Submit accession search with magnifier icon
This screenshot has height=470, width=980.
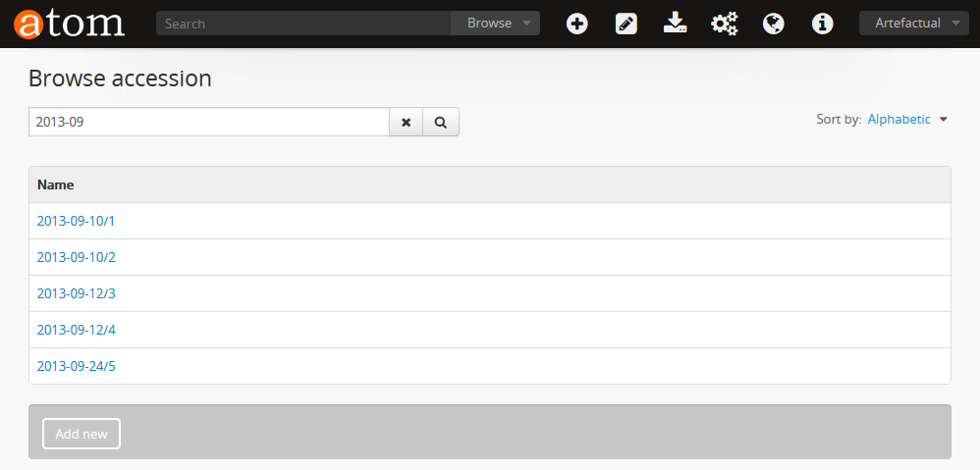click(441, 123)
